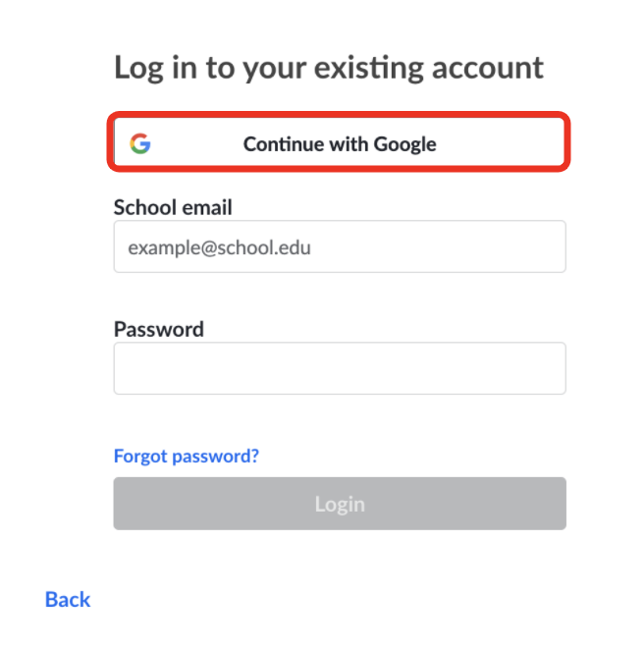Start password recovery via Forgot password?
644x650 pixels.
[x=187, y=456]
